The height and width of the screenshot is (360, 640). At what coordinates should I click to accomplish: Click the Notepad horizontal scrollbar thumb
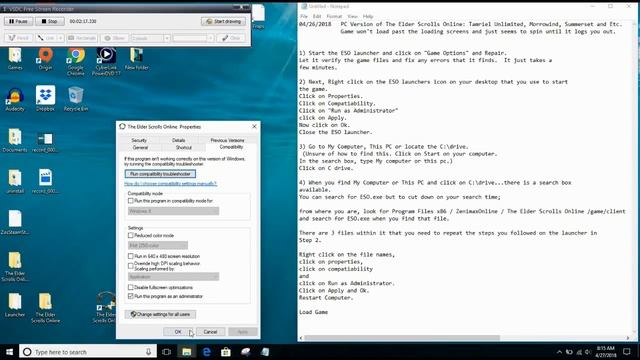point(402,338)
